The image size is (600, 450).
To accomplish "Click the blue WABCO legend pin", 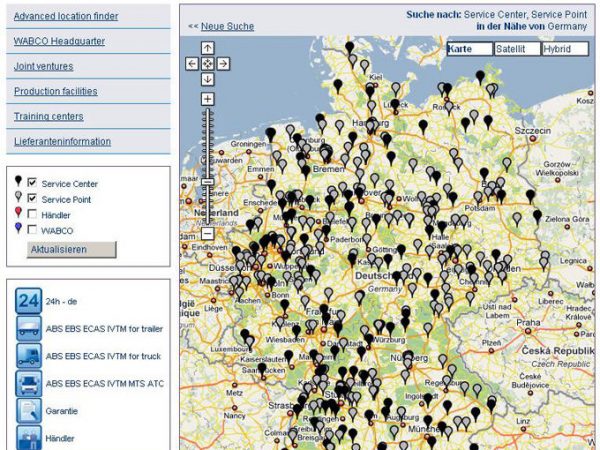I will click(x=18, y=228).
